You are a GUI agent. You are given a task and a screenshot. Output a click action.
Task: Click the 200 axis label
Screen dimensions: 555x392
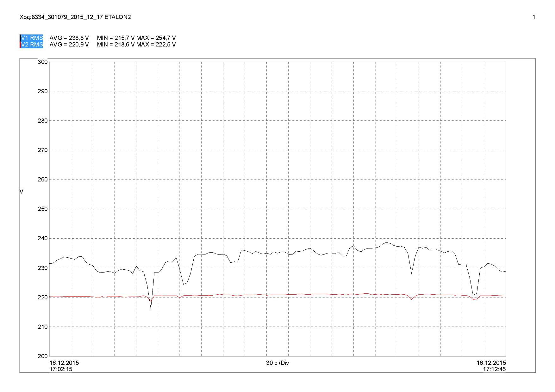(43, 356)
